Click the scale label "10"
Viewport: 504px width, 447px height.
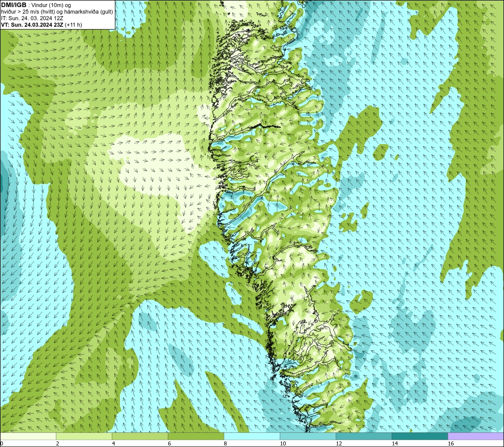coord(283,444)
